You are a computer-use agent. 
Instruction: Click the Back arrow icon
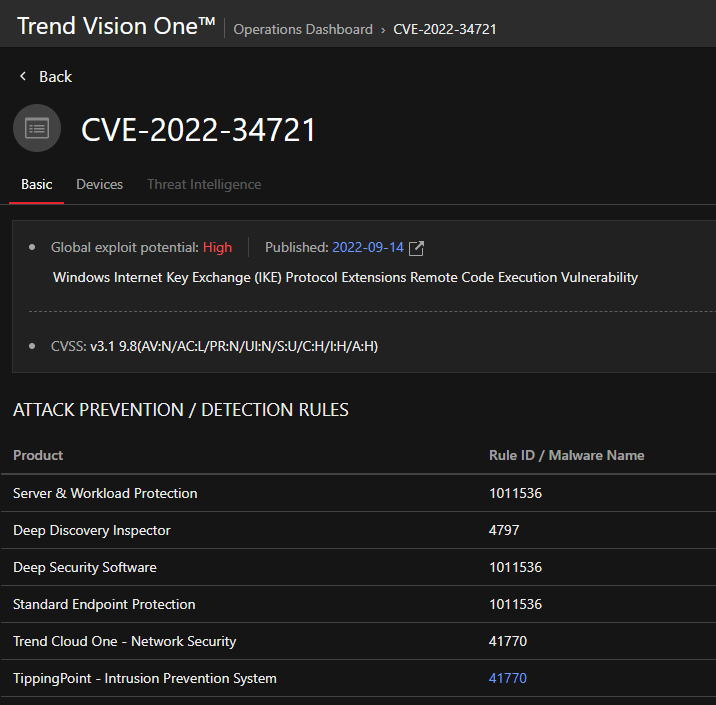point(23,77)
